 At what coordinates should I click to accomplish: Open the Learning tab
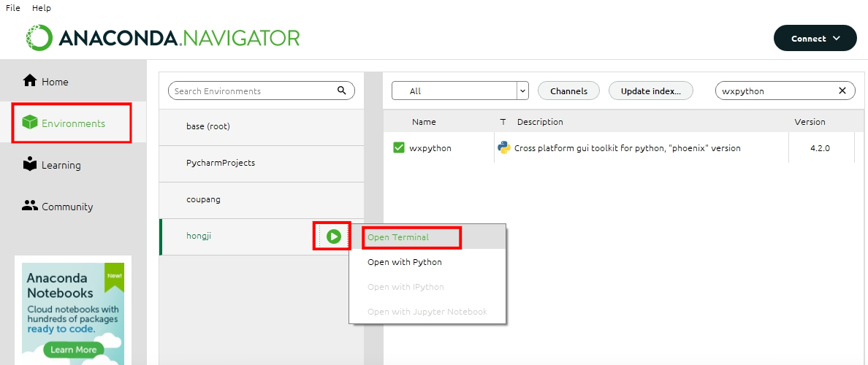pyautogui.click(x=73, y=165)
